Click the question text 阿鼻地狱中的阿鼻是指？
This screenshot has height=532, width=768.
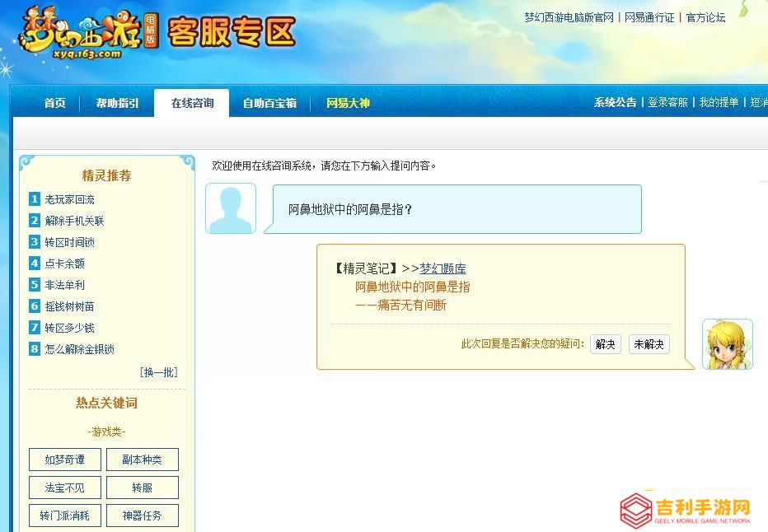(350, 209)
